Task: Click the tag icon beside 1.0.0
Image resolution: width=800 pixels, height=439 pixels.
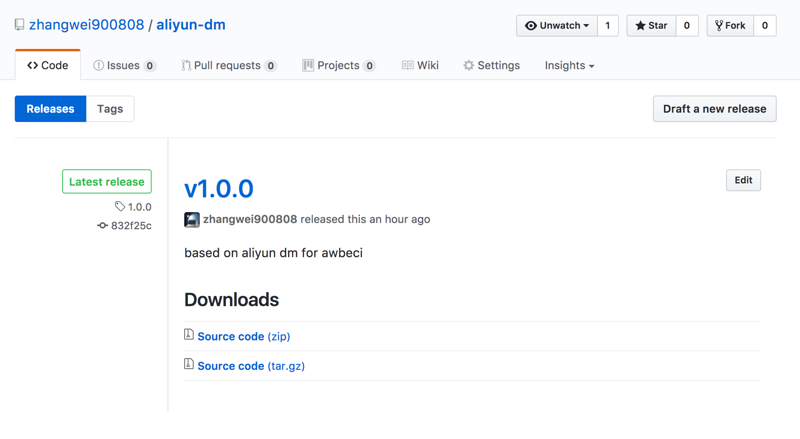Action: point(120,206)
